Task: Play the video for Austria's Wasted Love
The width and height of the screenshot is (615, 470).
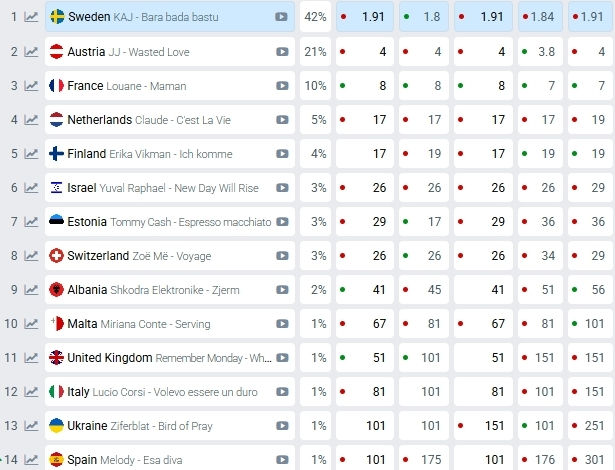Action: coord(282,51)
